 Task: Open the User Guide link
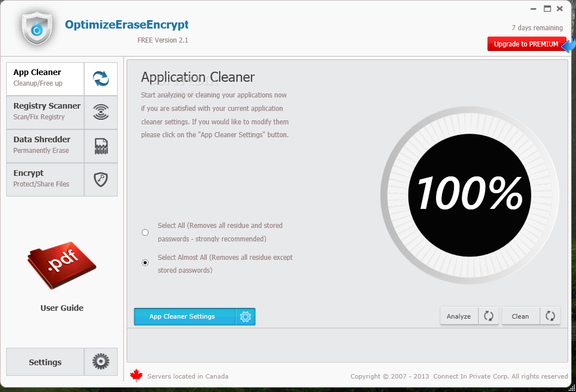(x=62, y=308)
